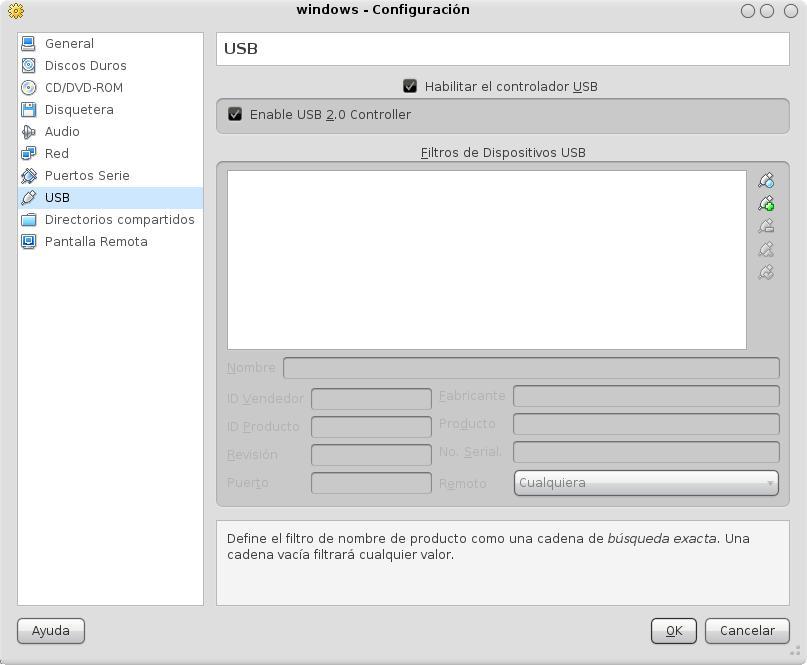Open the Directorios compartidos category
Screen dimensions: 807x665
pos(110,220)
